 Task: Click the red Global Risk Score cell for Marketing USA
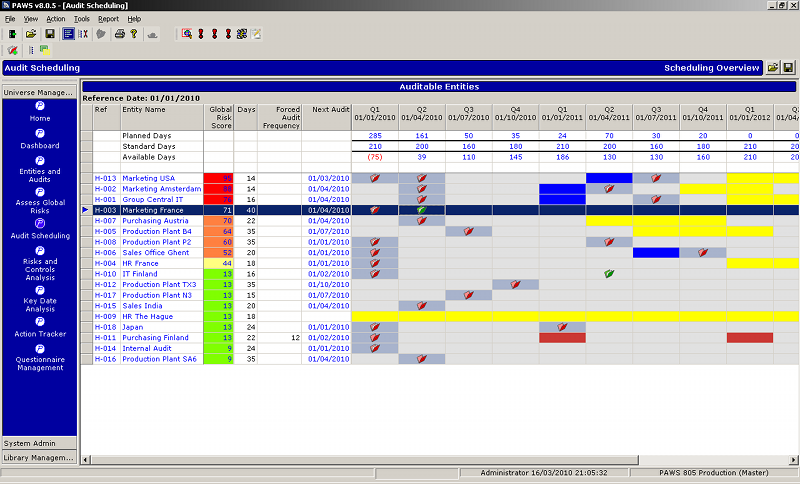pyautogui.click(x=219, y=178)
